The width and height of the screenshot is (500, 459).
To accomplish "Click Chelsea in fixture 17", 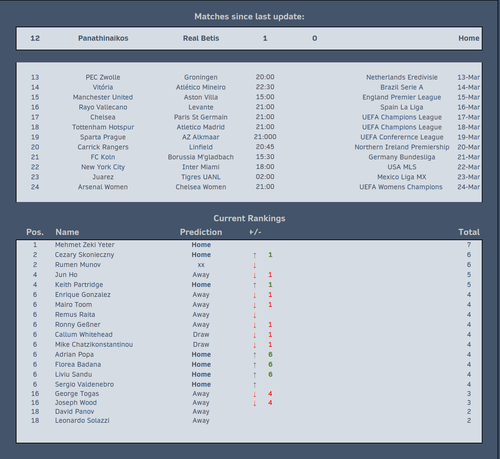I will [103, 117].
